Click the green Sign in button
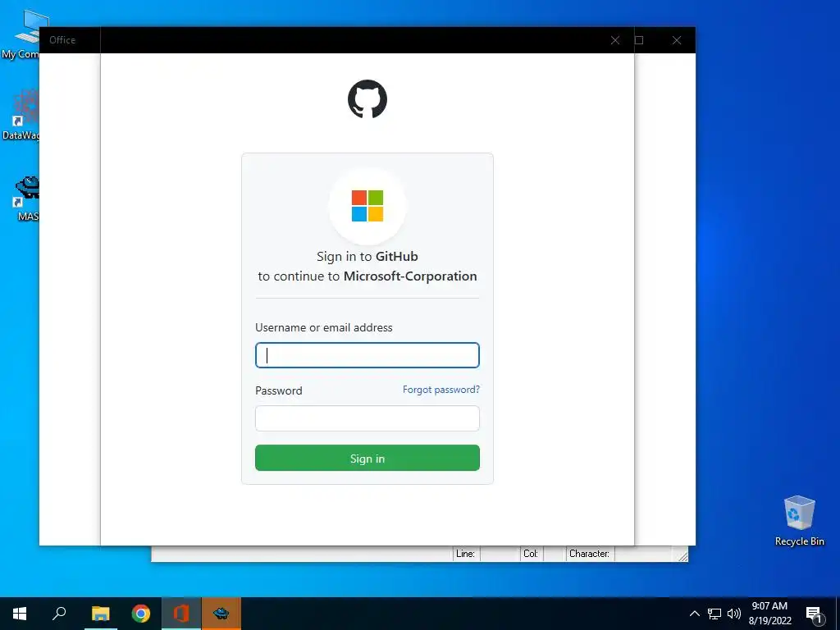 click(367, 458)
